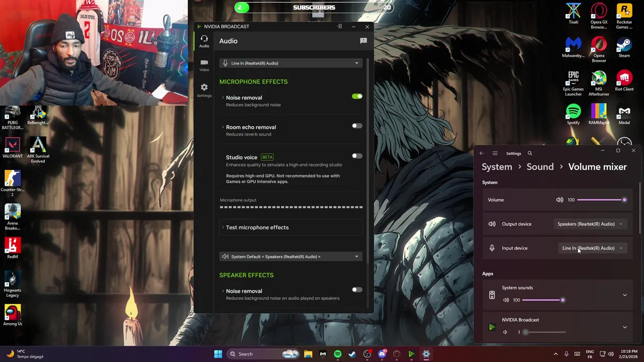Show hidden system tray icons
644x362 pixels.
[x=555, y=354]
